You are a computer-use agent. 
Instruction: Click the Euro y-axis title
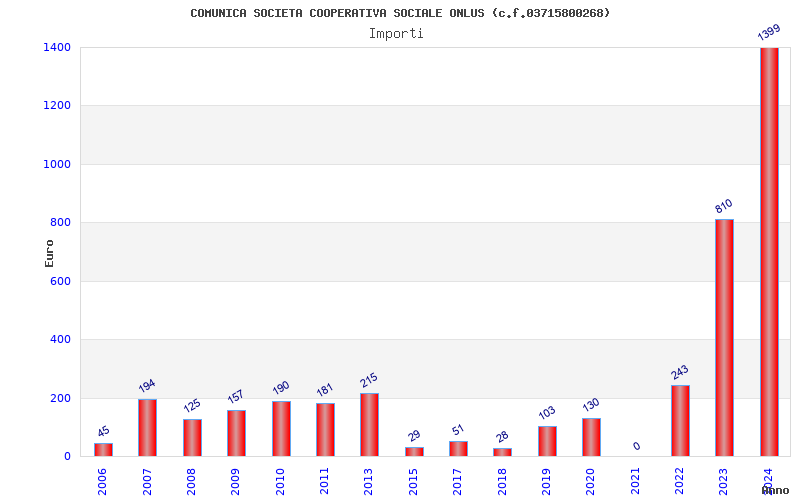point(49,254)
